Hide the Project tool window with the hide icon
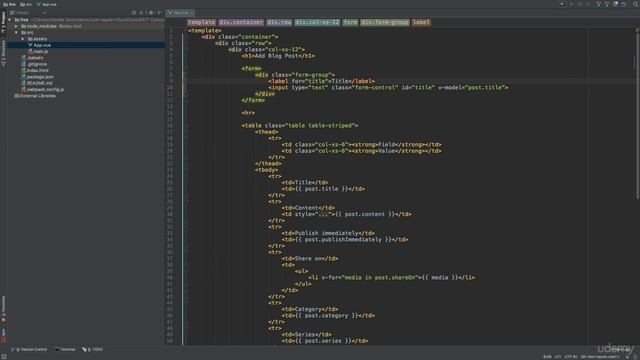 tap(160, 13)
